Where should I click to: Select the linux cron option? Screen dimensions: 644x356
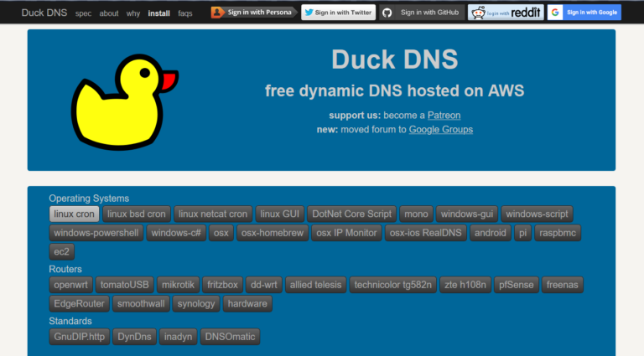[x=75, y=214]
